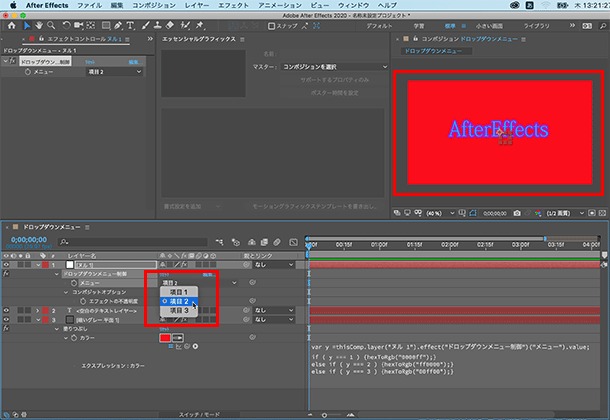Viewport: 610px width, 420px height.
Task: Toggle the fx switch for ドロップダウンメニュー制御 in timeline
Action: point(6,274)
